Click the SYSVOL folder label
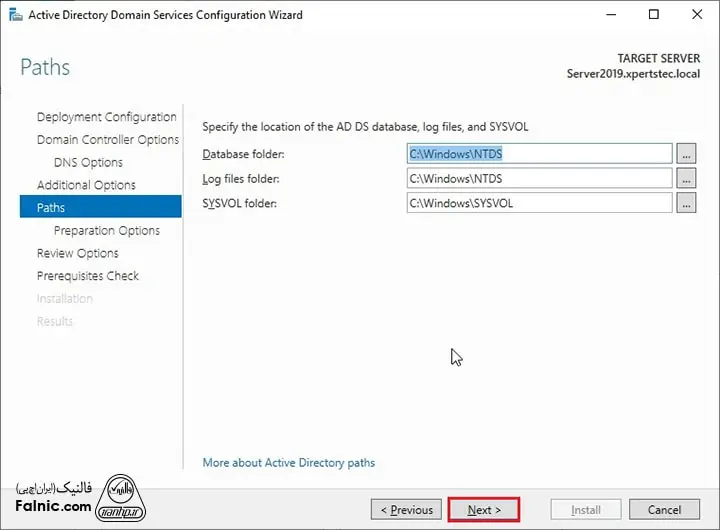This screenshot has width=720, height=530. click(x=239, y=203)
